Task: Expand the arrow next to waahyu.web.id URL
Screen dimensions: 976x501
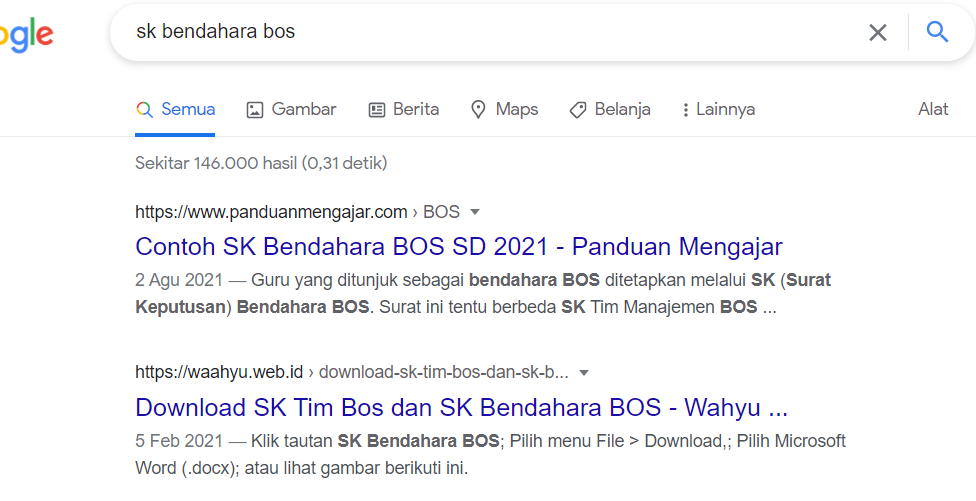Action: point(584,373)
